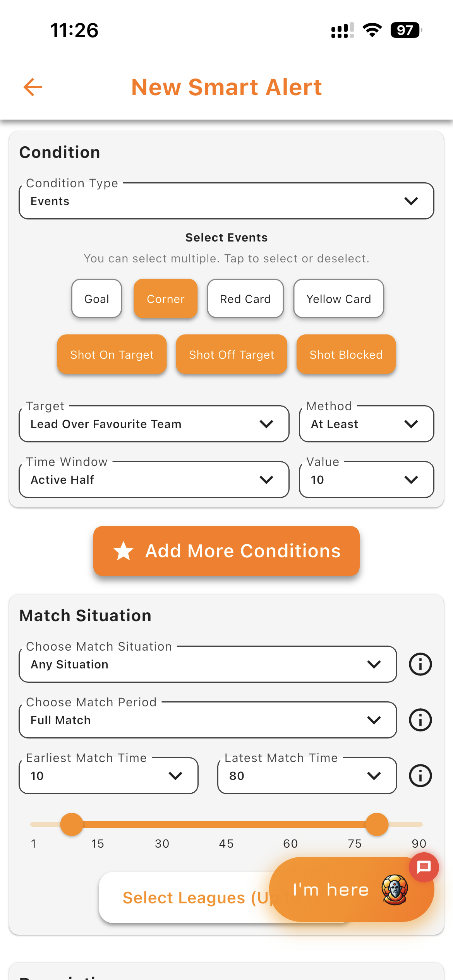
Task: Deselect the Corner event
Action: click(x=165, y=298)
